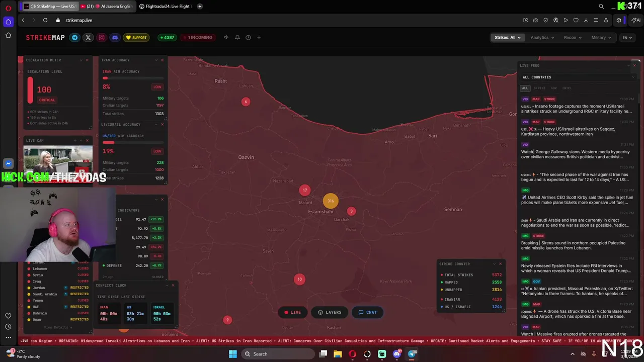Expand the All Countries feed filter

578,77
